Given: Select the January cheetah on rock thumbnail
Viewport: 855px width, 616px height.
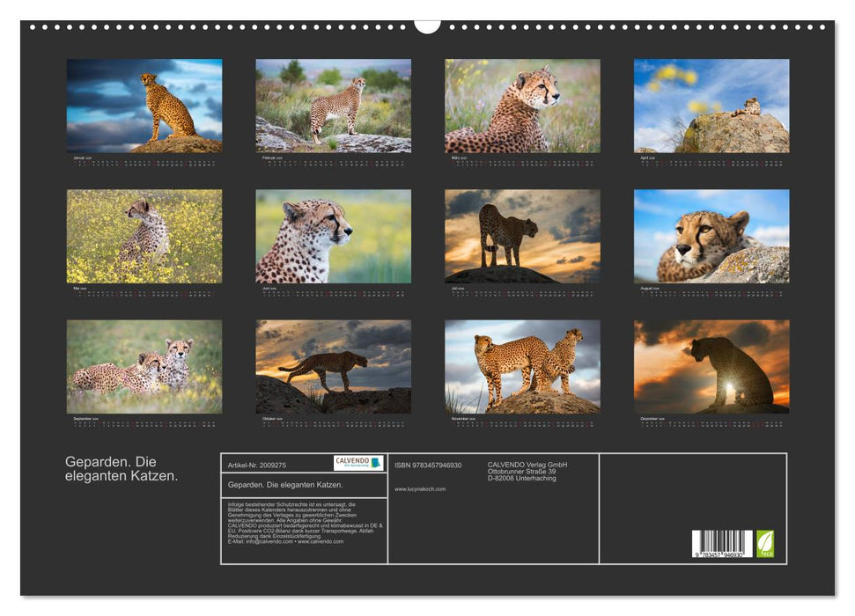Looking at the screenshot, I should pyautogui.click(x=144, y=106).
